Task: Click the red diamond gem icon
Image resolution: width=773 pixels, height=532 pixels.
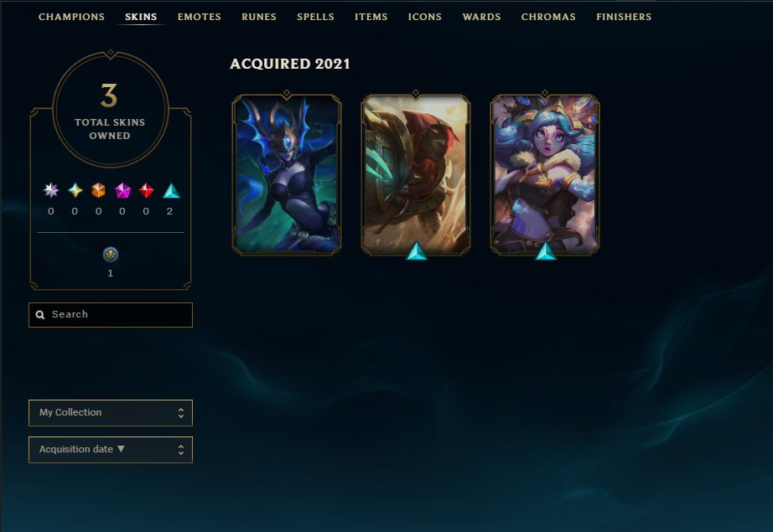Action: click(x=146, y=190)
